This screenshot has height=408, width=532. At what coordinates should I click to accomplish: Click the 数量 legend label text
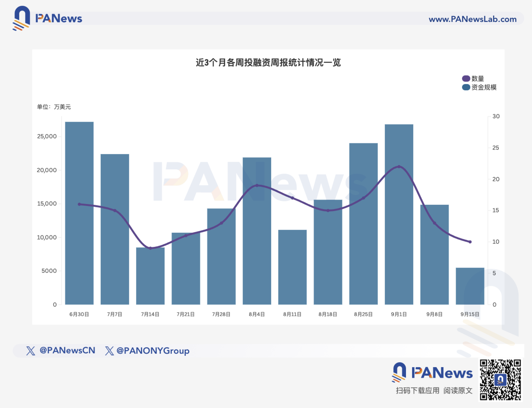[478, 79]
